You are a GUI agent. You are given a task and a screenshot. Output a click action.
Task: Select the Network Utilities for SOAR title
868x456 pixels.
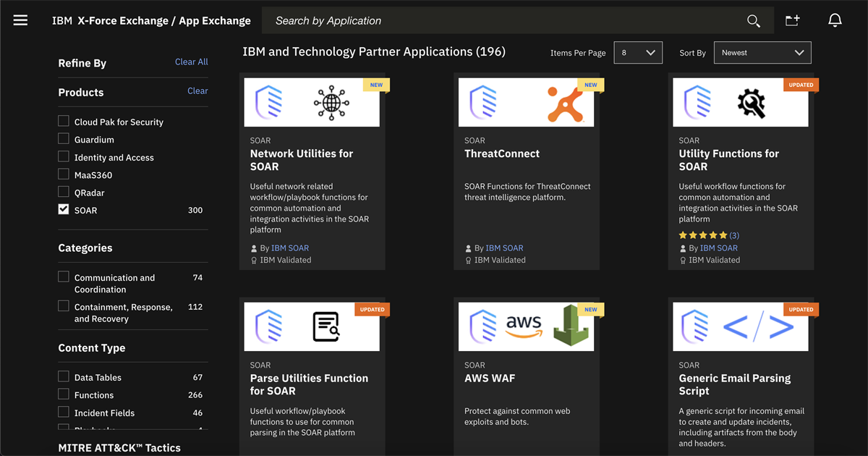[x=300, y=160]
